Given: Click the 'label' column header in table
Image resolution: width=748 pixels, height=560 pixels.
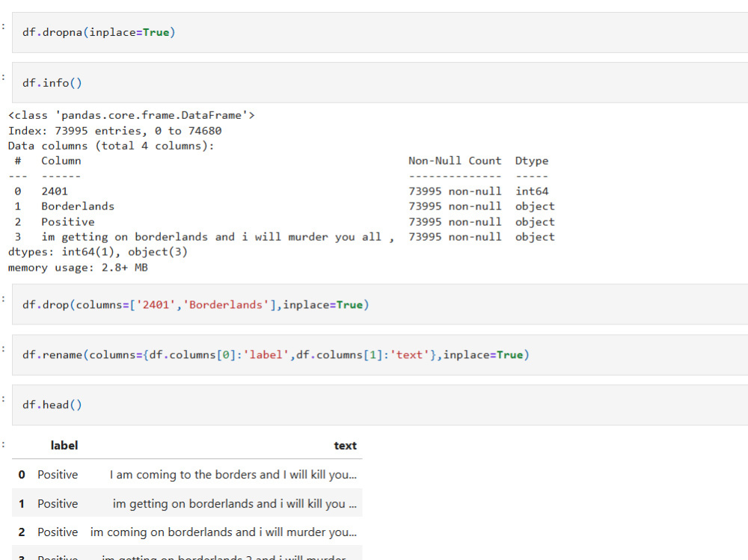Looking at the screenshot, I should click(64, 446).
